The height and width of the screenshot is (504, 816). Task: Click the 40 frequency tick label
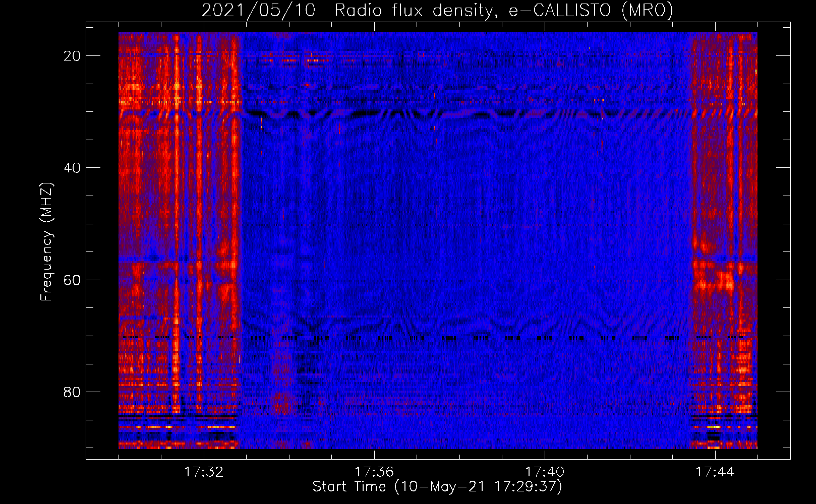pos(72,168)
